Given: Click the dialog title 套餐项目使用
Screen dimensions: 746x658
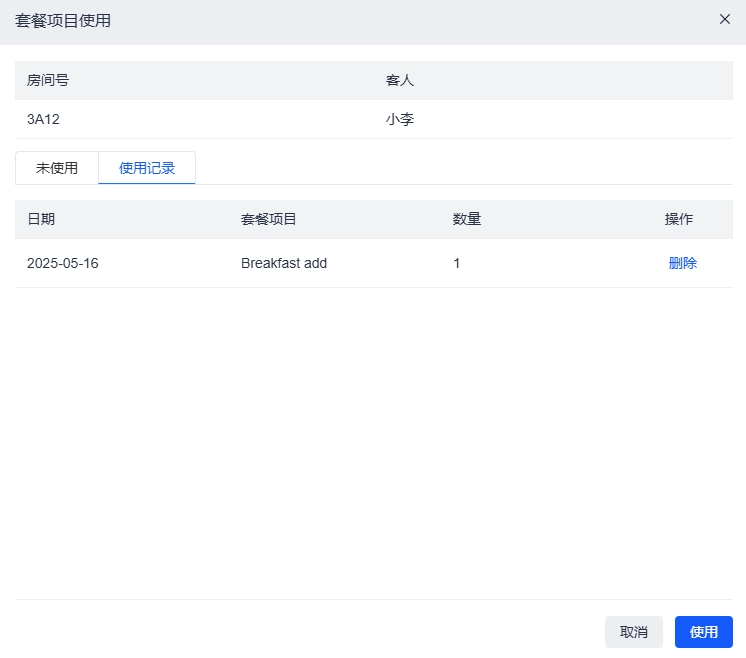Looking at the screenshot, I should 63,21.
